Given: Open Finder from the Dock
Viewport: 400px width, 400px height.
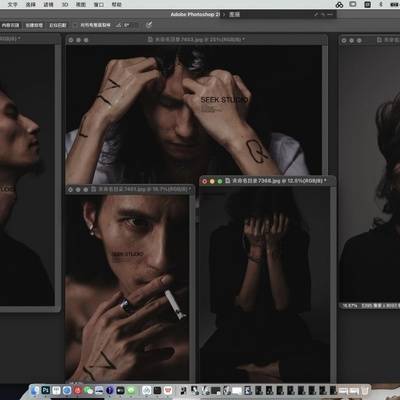Looking at the screenshot, I should (35, 390).
